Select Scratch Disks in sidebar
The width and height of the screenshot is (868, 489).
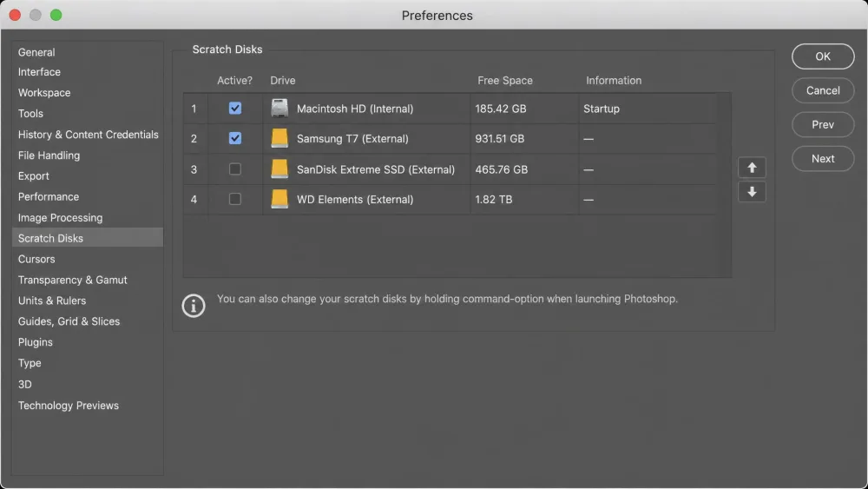[88, 238]
